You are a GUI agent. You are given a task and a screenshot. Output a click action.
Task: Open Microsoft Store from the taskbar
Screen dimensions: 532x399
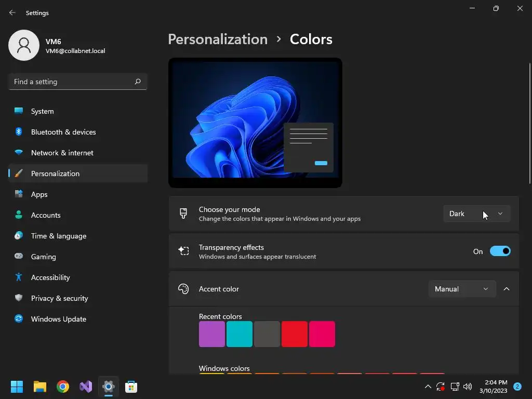click(x=131, y=387)
